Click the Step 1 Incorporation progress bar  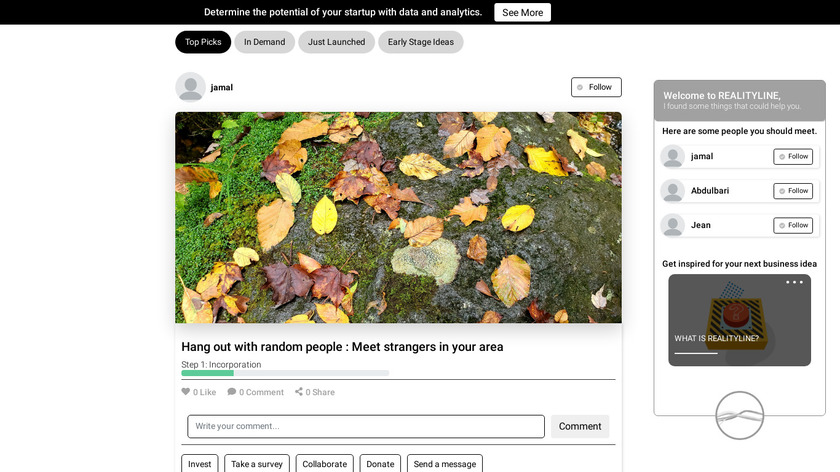click(x=285, y=373)
